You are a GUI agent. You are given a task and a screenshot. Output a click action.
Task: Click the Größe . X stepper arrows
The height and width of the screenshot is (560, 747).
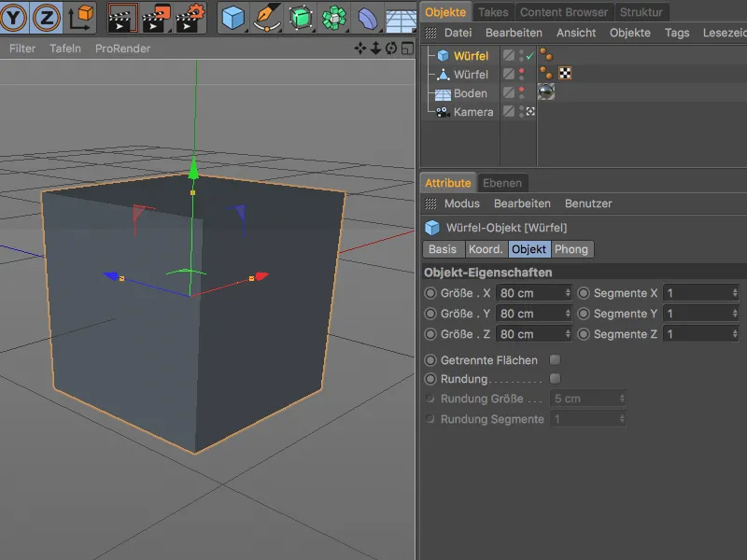[568, 293]
